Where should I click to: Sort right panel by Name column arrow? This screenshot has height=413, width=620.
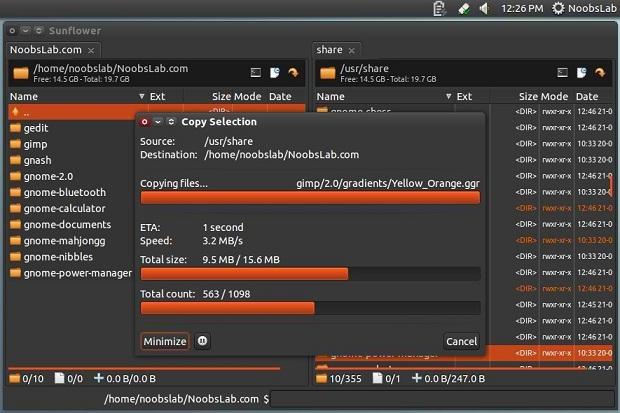point(448,97)
